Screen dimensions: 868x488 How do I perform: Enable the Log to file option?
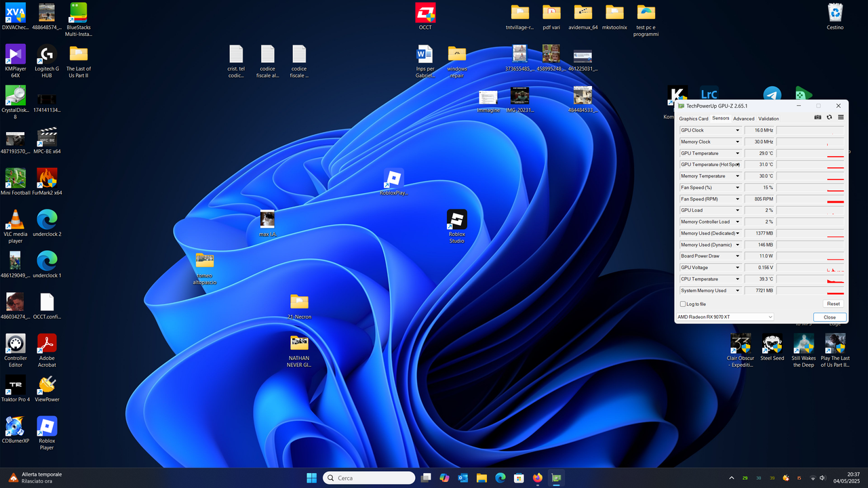[x=683, y=304]
